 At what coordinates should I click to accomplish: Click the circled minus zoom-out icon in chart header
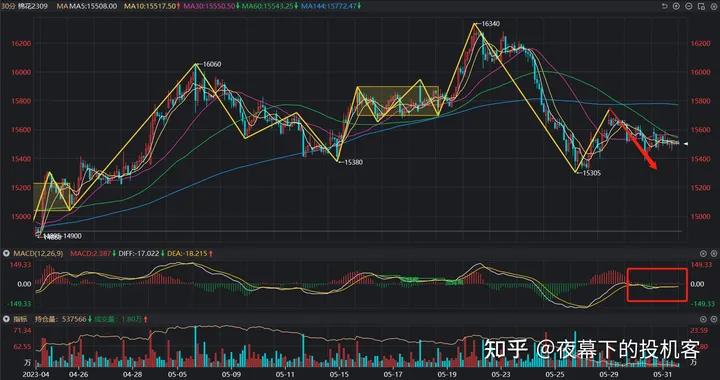pos(688,6)
